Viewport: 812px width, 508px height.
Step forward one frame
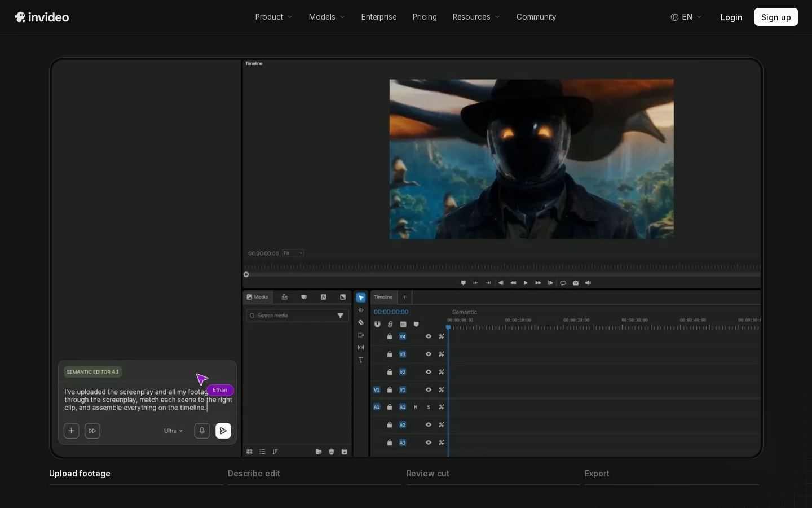tap(550, 283)
